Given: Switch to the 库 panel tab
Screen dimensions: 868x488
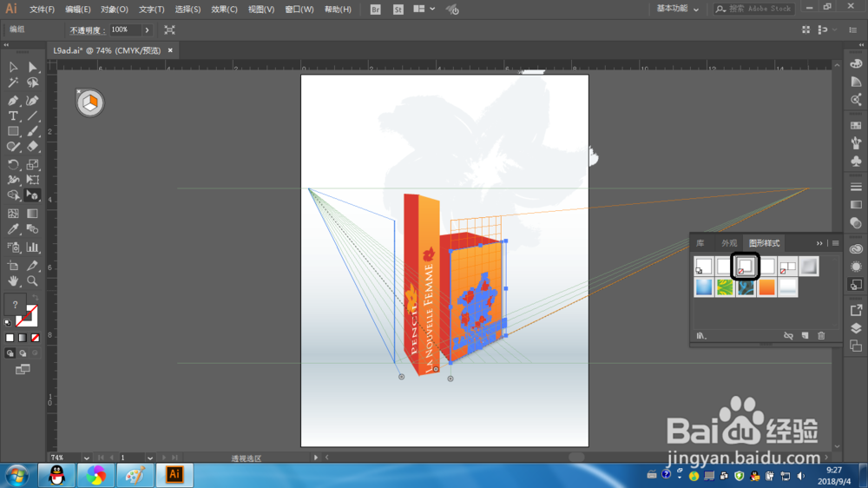Looking at the screenshot, I should pos(700,243).
